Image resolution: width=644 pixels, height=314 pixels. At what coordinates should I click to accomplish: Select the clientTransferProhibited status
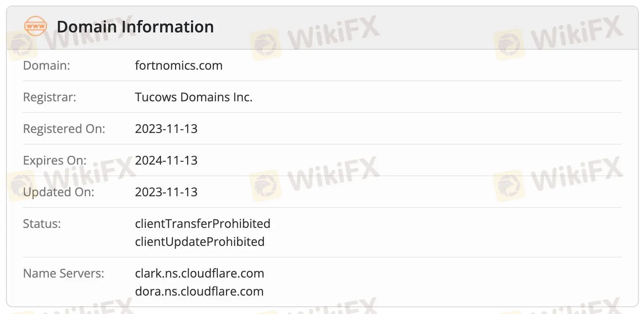[x=203, y=223]
